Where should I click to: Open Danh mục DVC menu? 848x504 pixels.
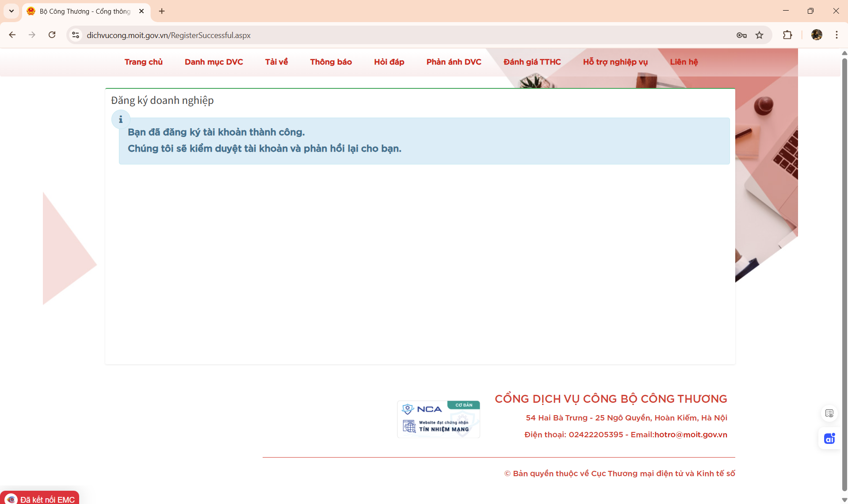214,62
